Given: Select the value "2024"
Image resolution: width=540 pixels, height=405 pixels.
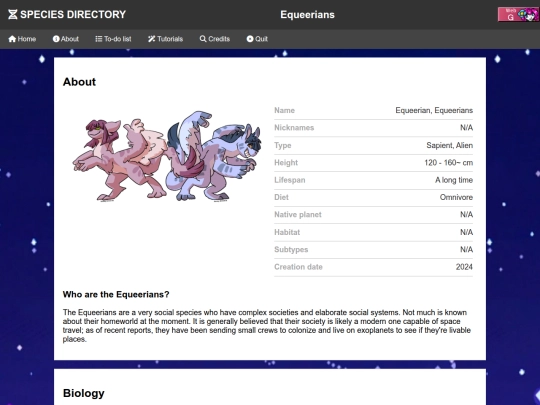Looking at the screenshot, I should [x=464, y=267].
